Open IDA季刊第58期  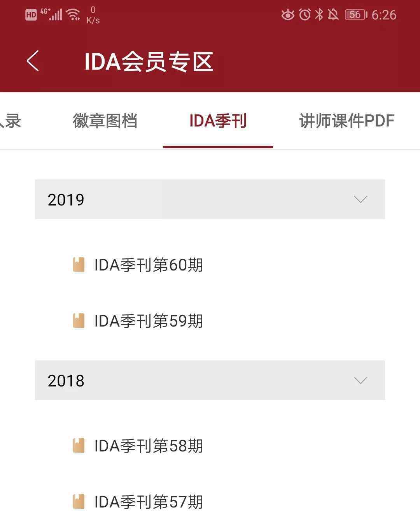click(149, 446)
